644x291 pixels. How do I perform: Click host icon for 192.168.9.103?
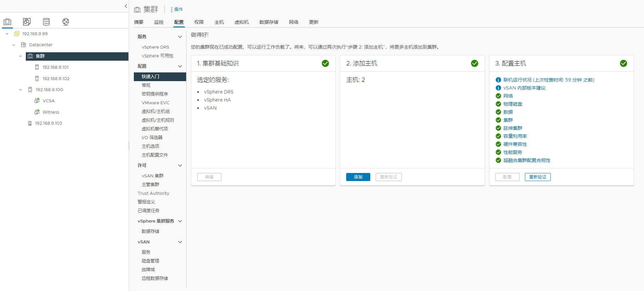(30, 123)
